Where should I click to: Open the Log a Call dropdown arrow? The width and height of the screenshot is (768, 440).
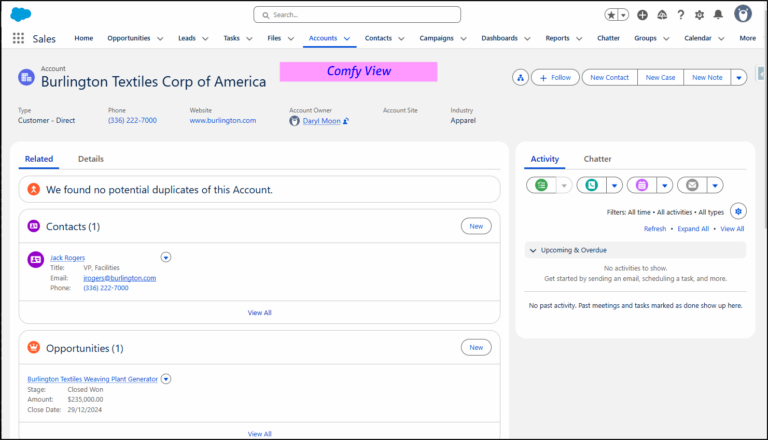click(x=614, y=186)
